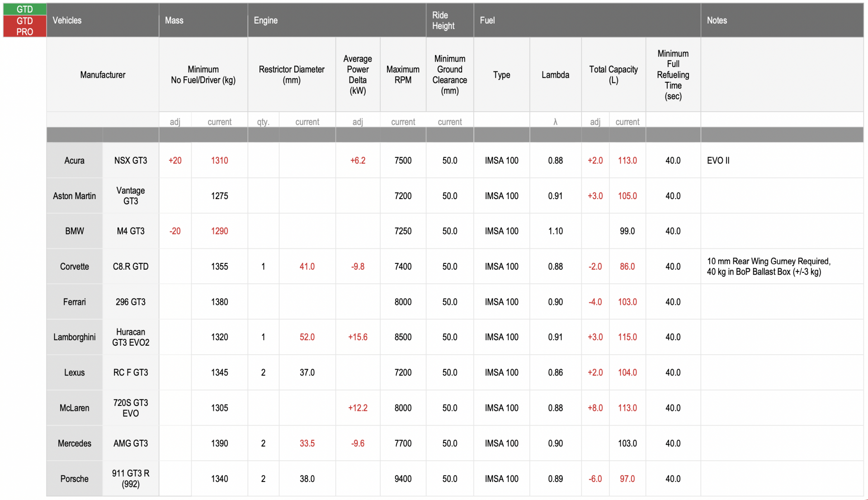868x500 pixels.
Task: Select the 296 GT3 model cell
Action: click(131, 302)
